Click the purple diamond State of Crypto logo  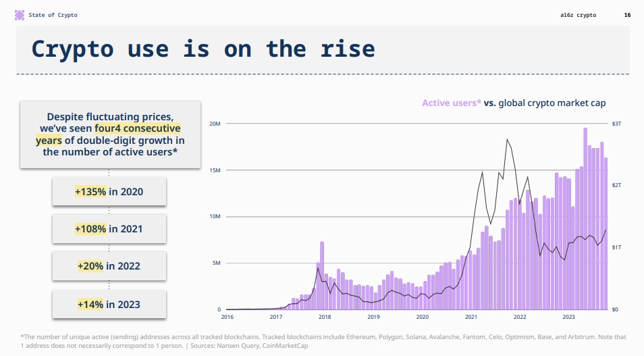pos(20,16)
